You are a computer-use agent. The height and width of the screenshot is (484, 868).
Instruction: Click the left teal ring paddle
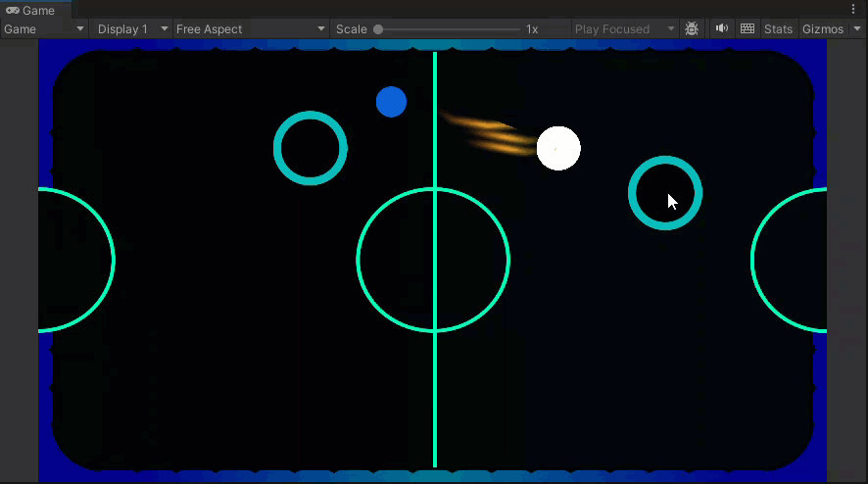point(311,148)
